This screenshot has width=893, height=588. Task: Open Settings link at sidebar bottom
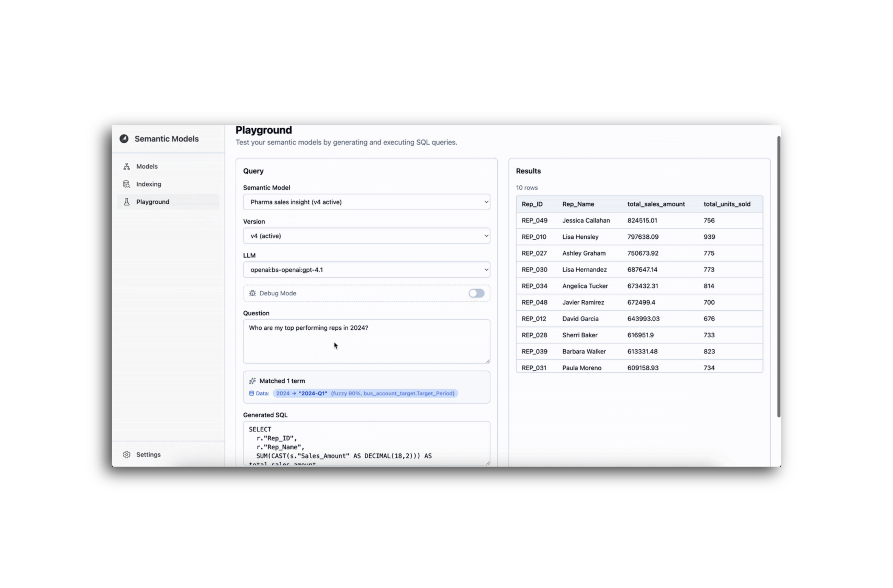148,454
